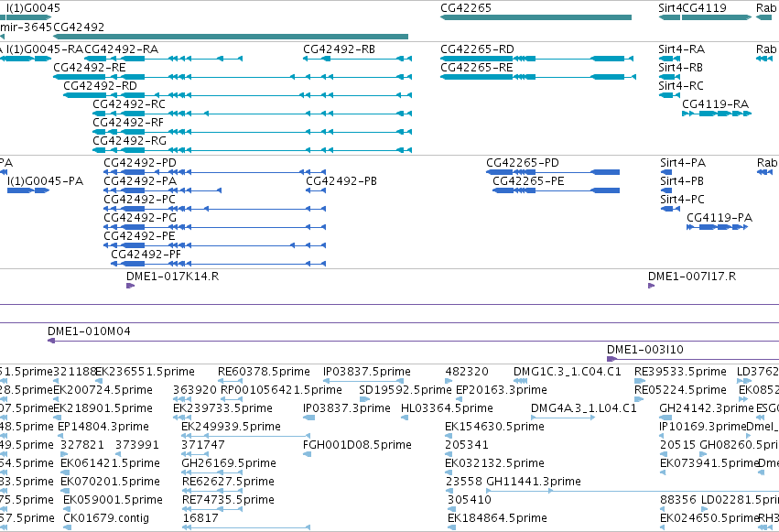Select the CG42492-RF transcript label

[128, 123]
